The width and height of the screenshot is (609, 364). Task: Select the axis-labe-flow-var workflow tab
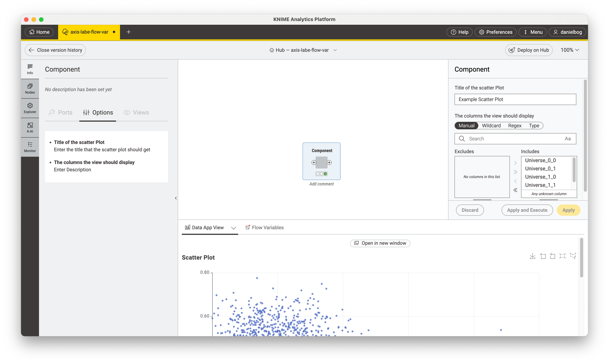pyautogui.click(x=89, y=32)
